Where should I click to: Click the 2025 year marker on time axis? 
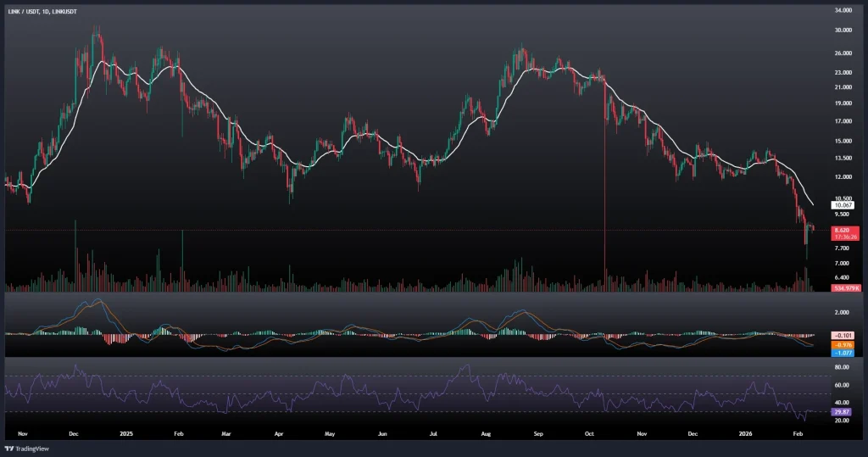127,432
